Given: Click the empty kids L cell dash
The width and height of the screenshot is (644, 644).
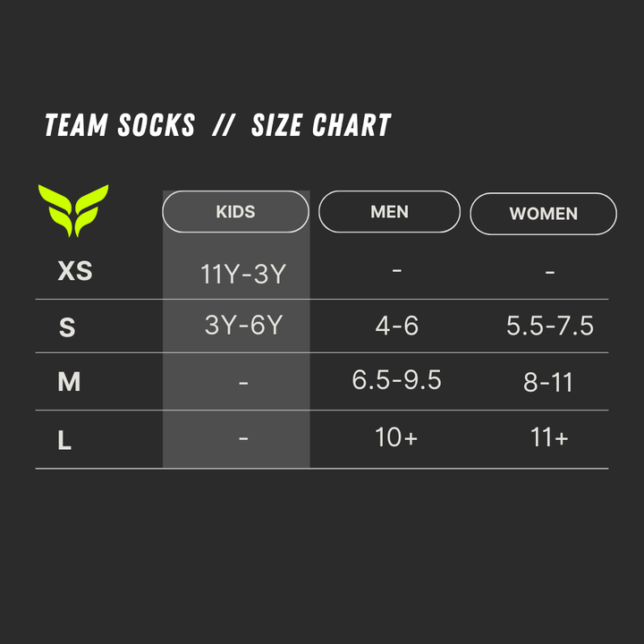Looking at the screenshot, I should coord(243,438).
